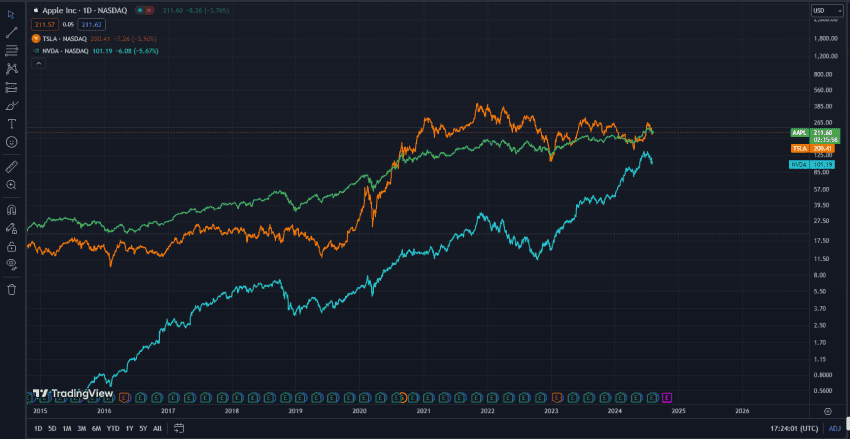Click the TradingView logo
Screen dimensions: 850x439
tap(73, 393)
